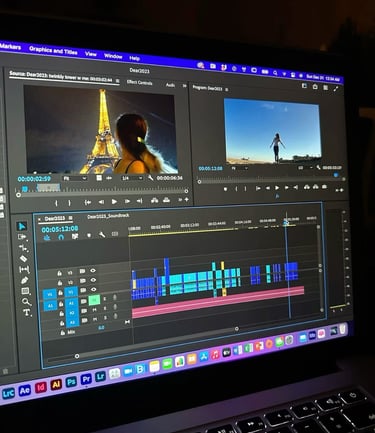
Task: Open Program panel menu
Action: [227, 90]
